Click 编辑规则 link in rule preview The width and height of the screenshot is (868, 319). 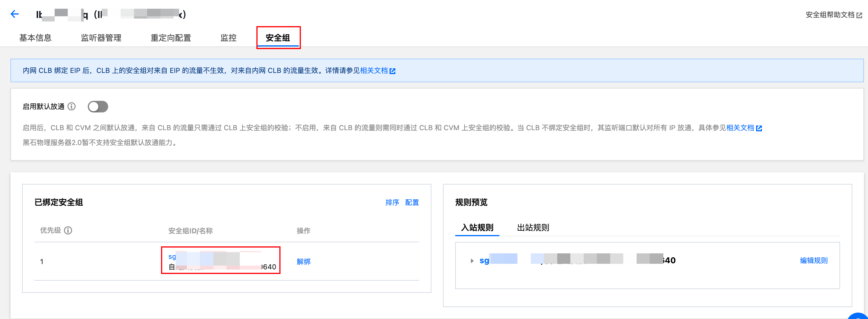(813, 260)
